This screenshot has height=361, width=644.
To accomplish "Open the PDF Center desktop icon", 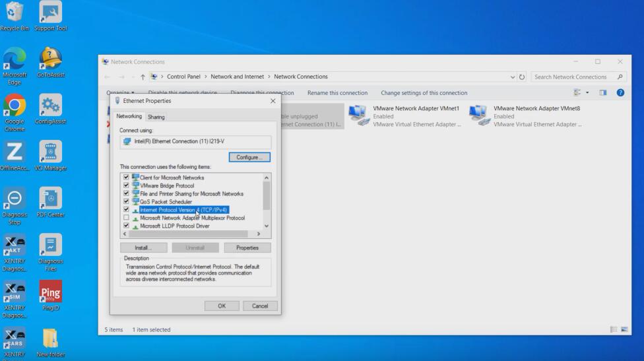I will click(x=51, y=203).
